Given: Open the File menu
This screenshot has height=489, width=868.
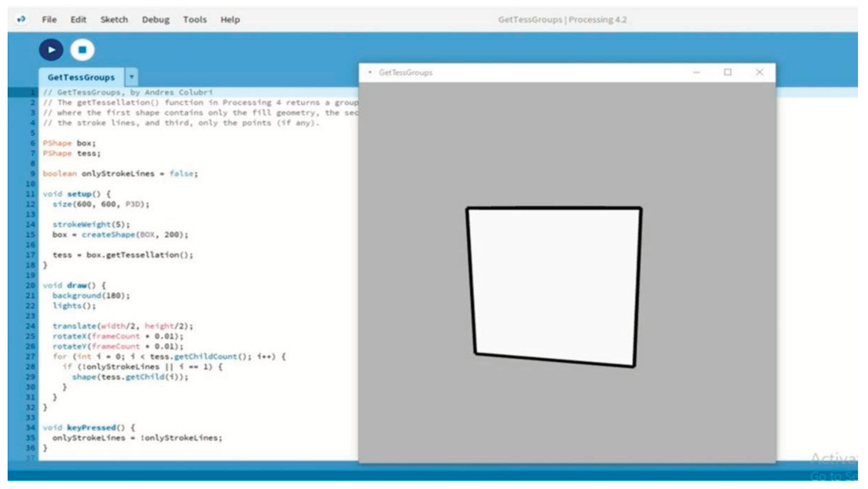Looking at the screenshot, I should [x=49, y=20].
